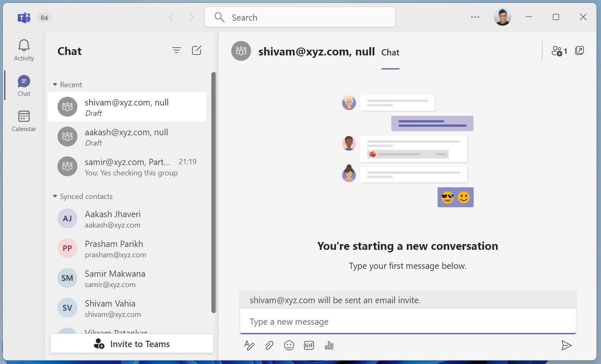Switch to the Chat tab in header
Screen dimensions: 601x364
click(390, 53)
